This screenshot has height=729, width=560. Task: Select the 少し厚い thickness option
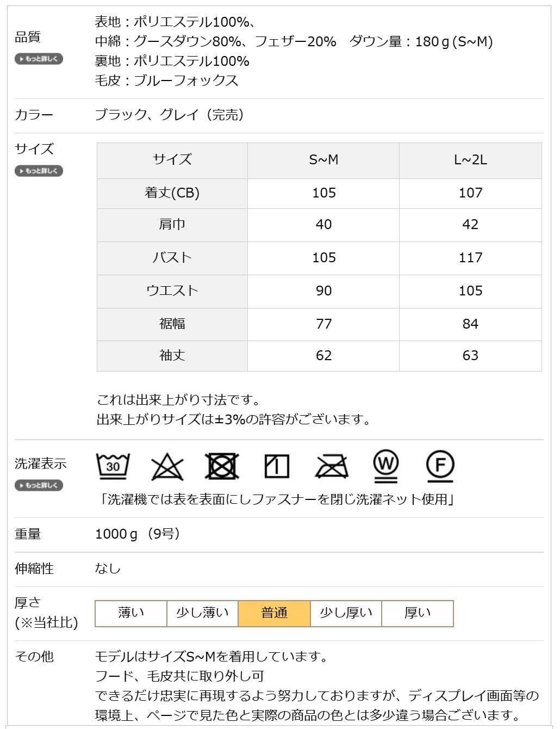pyautogui.click(x=346, y=613)
